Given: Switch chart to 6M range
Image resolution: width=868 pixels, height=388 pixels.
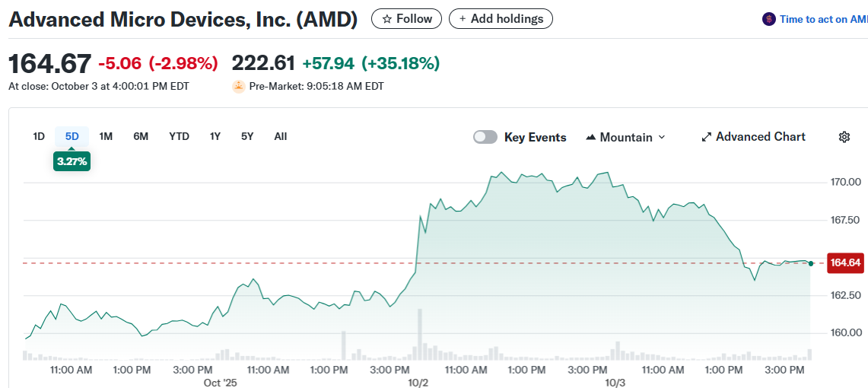Looking at the screenshot, I should click(x=141, y=136).
